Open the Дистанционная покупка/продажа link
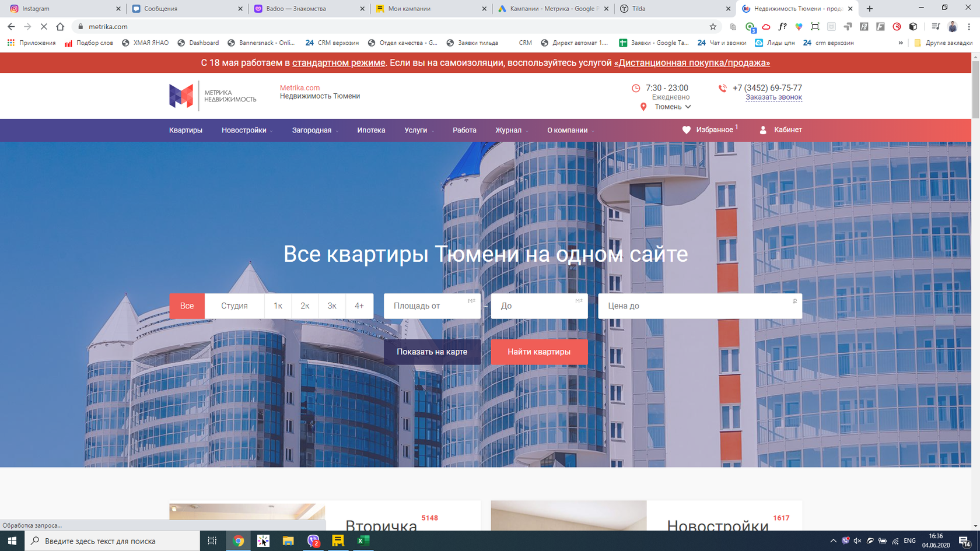This screenshot has width=980, height=551. pos(692,63)
